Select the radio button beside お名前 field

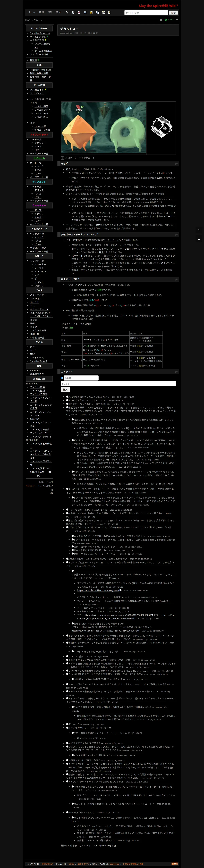62,378
